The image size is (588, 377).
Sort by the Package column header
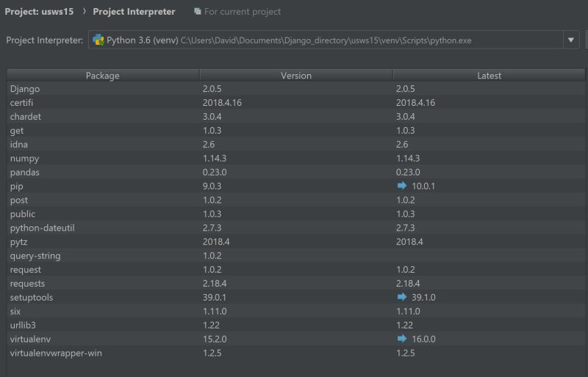point(103,76)
